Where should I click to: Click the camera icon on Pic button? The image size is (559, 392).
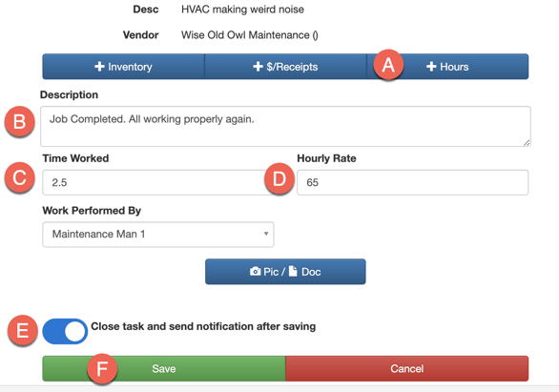[x=255, y=272]
